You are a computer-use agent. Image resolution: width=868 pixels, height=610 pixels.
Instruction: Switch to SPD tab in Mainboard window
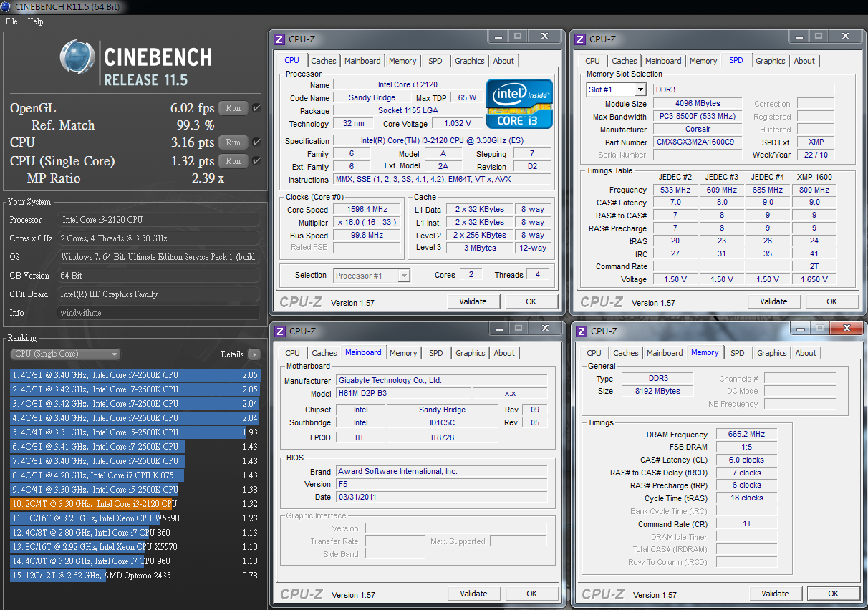tap(436, 353)
